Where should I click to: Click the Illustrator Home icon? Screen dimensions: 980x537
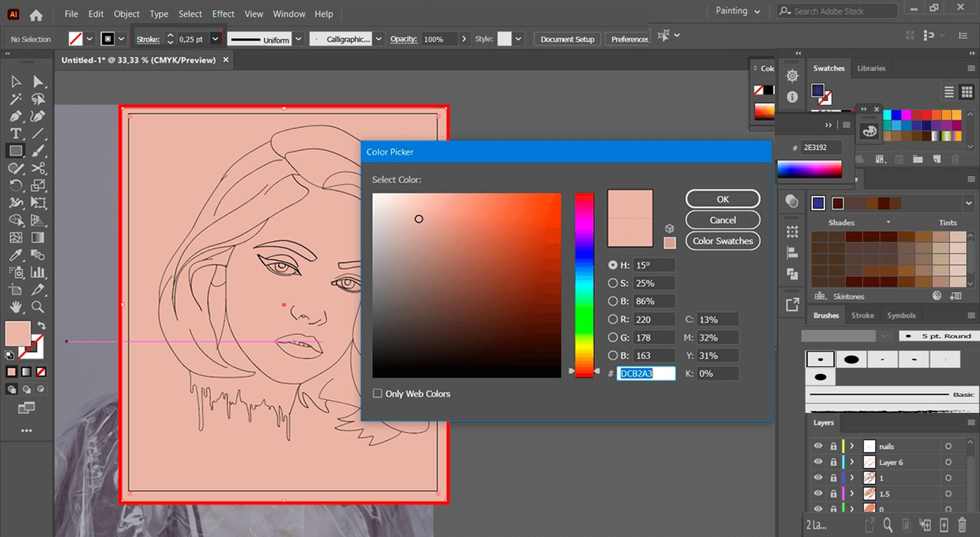click(36, 14)
